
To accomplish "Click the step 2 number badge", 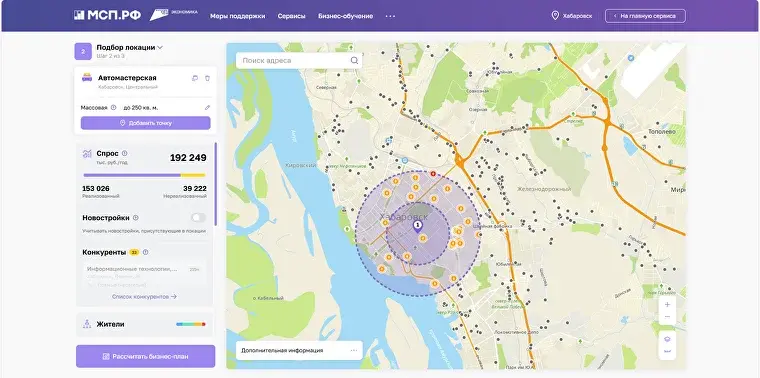I will pos(83,51).
